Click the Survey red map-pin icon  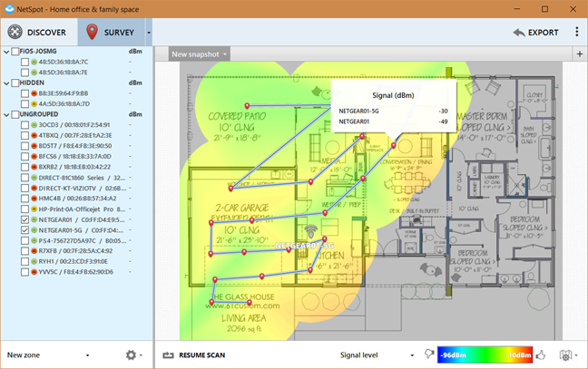click(92, 32)
